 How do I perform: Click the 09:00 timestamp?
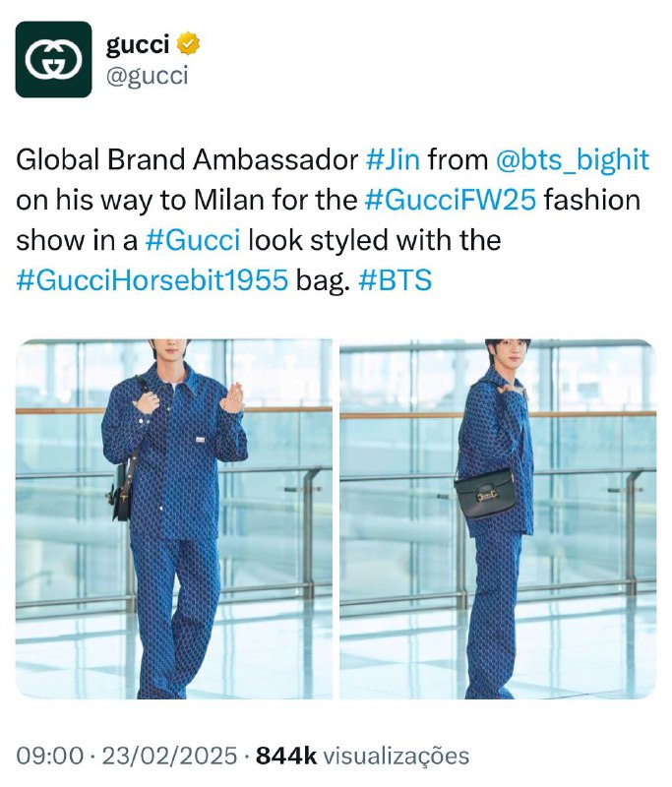[49, 756]
